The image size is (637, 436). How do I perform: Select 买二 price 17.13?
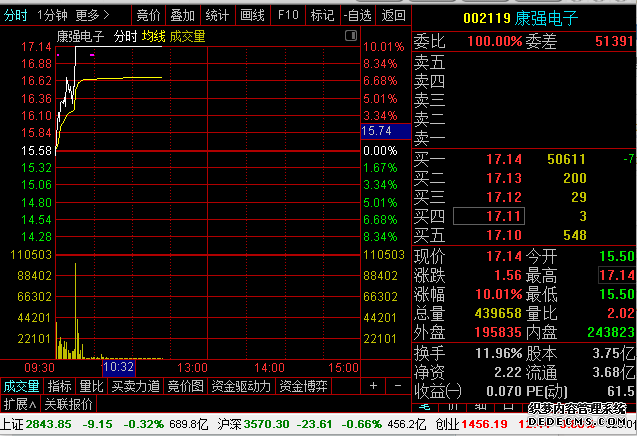504,178
